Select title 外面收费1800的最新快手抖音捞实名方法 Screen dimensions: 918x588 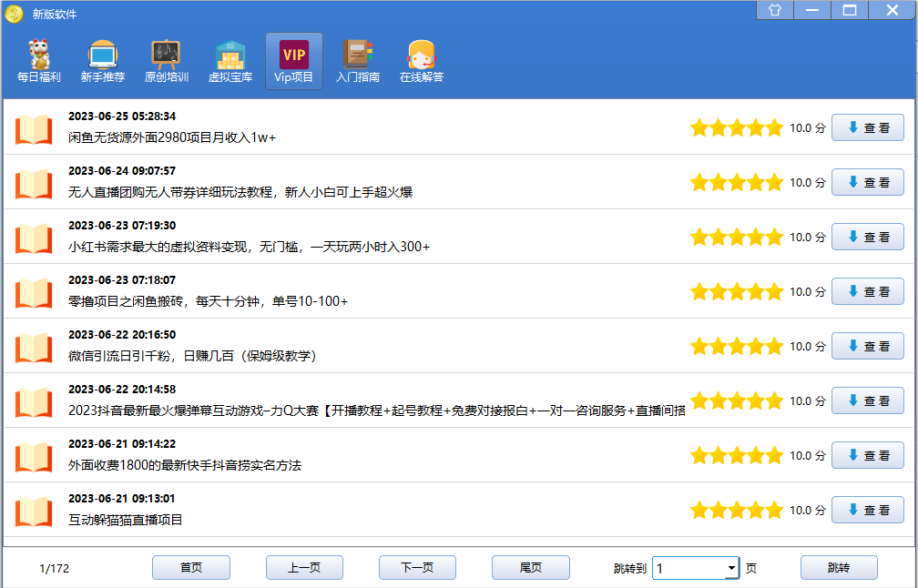pos(185,465)
